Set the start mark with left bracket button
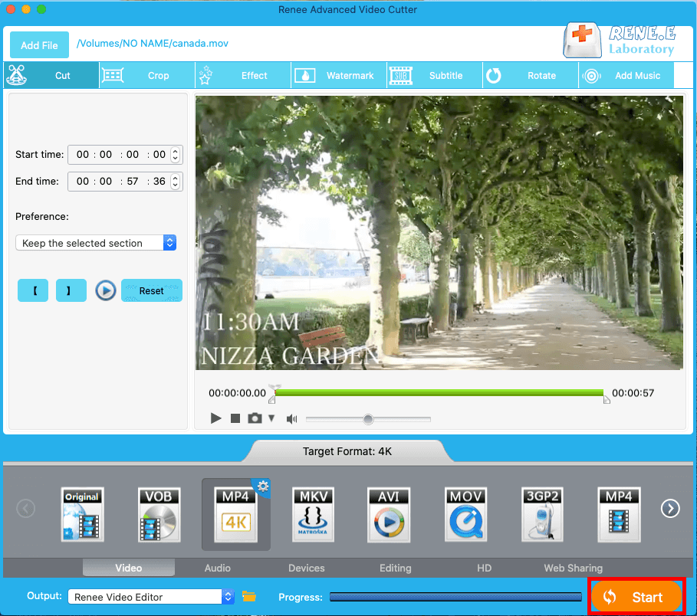Image resolution: width=697 pixels, height=616 pixels. tap(33, 290)
